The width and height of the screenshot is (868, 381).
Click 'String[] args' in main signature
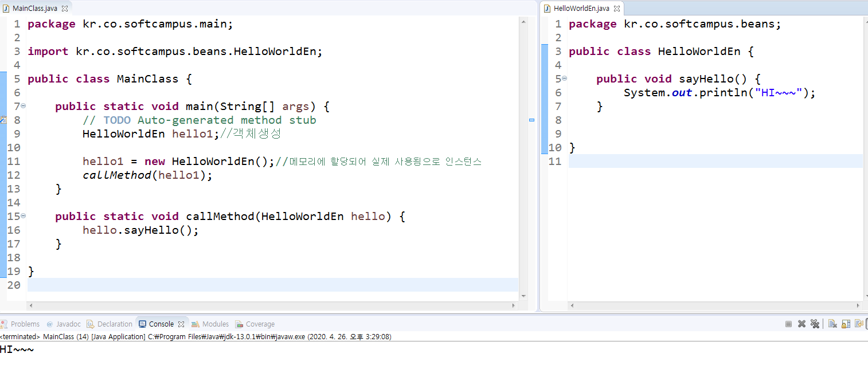coord(265,107)
